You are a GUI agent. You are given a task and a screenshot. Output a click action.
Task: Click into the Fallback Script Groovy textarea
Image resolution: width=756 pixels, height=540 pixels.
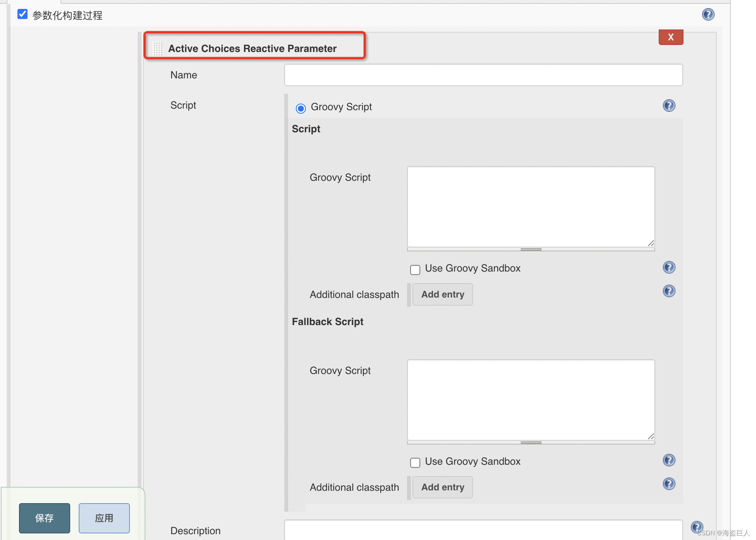531,400
